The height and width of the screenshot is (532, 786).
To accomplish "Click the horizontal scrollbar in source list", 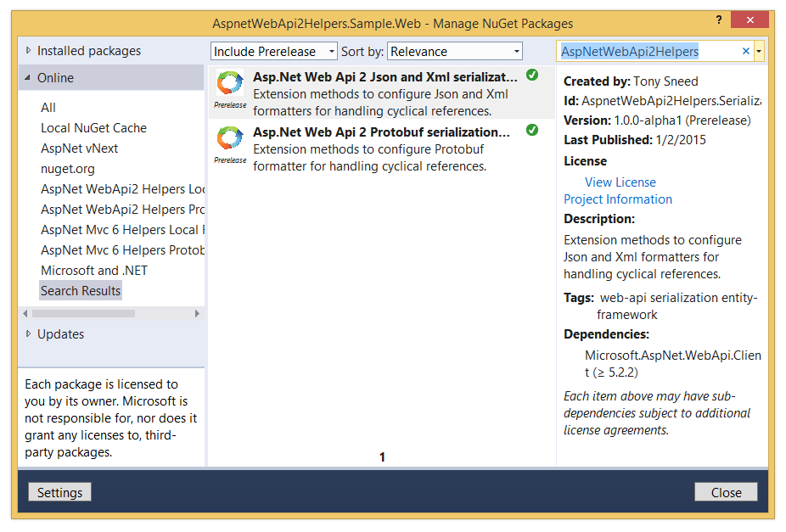I will [x=83, y=313].
